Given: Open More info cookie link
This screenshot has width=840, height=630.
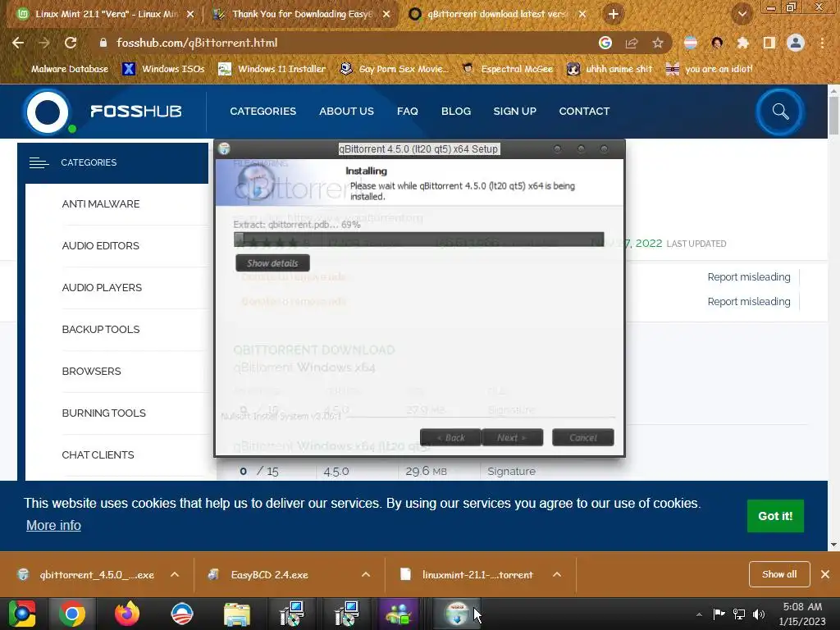Looking at the screenshot, I should pyautogui.click(x=53, y=526).
